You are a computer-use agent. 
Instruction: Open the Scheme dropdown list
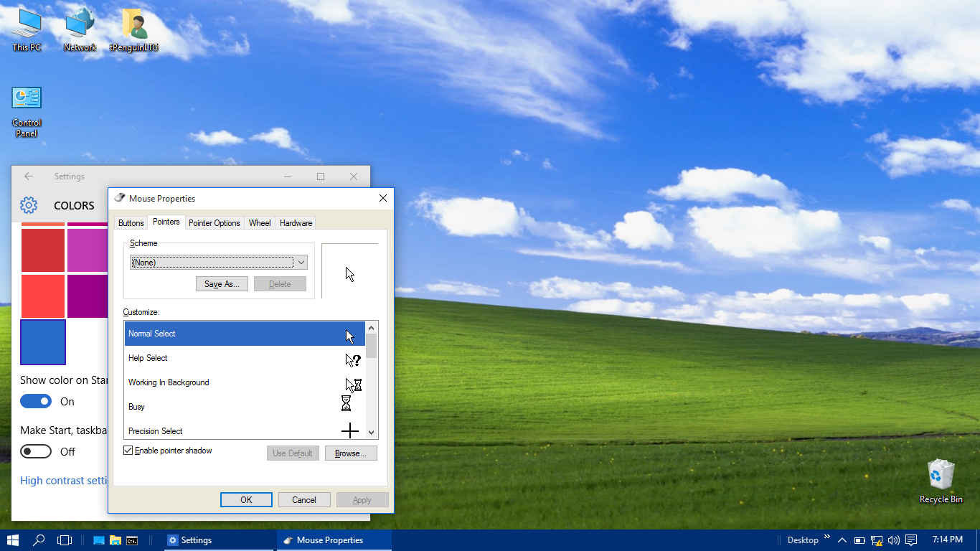219,263
